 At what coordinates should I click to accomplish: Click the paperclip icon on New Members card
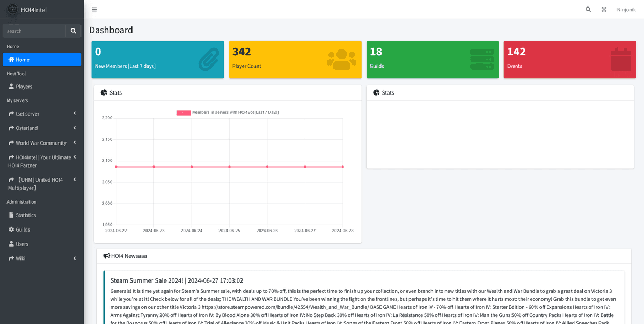[208, 60]
